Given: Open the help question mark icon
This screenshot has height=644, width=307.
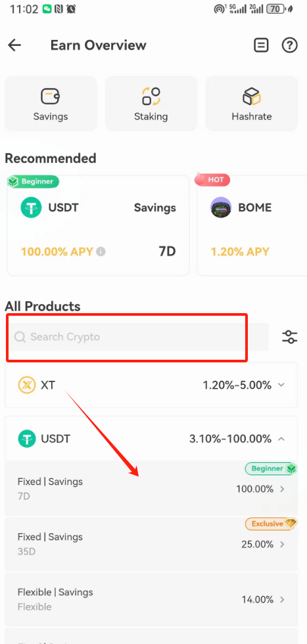Looking at the screenshot, I should click(x=289, y=45).
